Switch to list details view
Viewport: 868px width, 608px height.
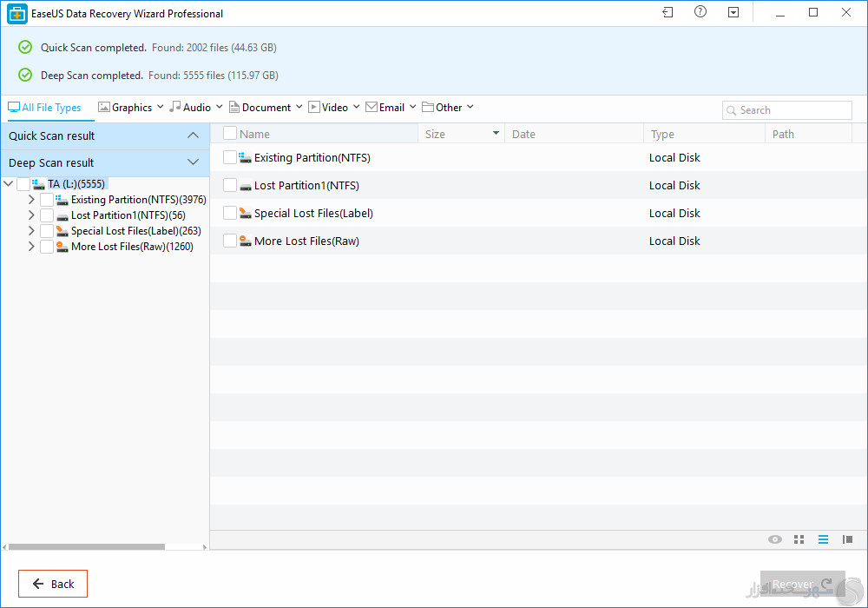(x=823, y=539)
